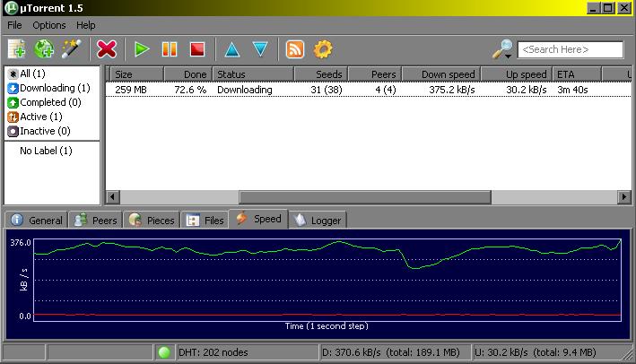Switch to the Peers tab
636x364 pixels.
pyautogui.click(x=96, y=220)
